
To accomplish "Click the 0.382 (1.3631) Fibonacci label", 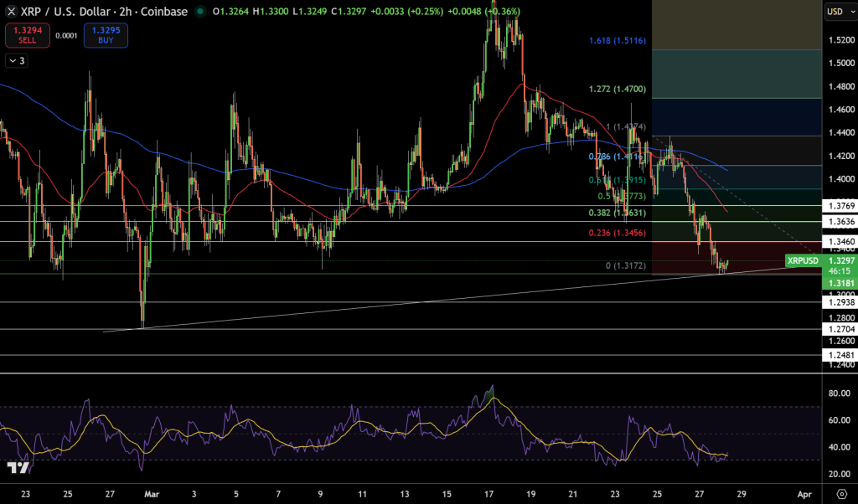I will pos(617,212).
